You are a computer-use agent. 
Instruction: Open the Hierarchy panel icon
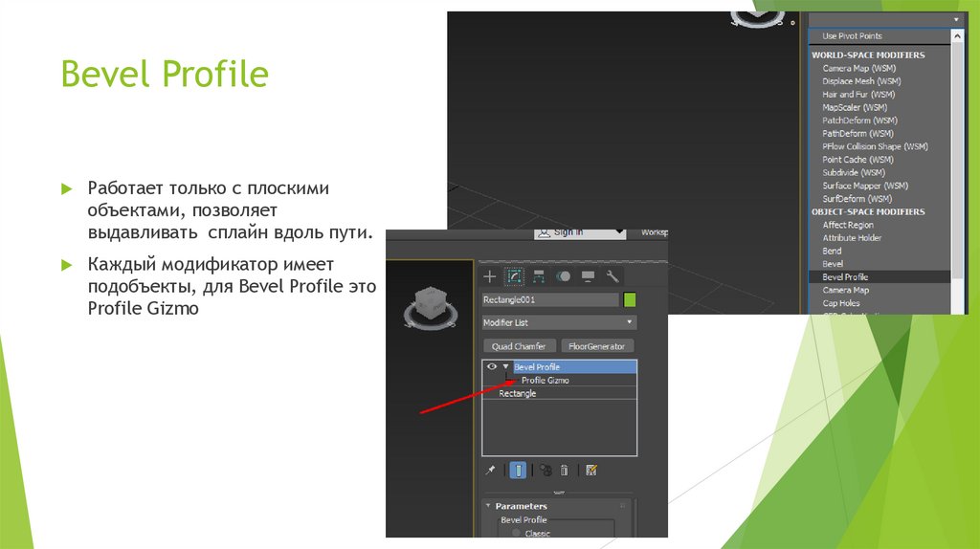pyautogui.click(x=539, y=276)
